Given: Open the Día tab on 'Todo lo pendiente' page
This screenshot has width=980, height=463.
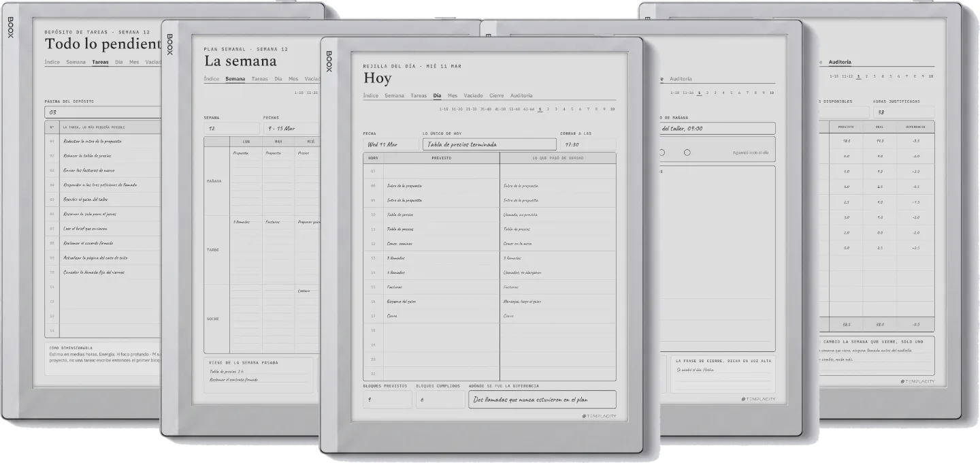Looking at the screenshot, I should point(118,62).
